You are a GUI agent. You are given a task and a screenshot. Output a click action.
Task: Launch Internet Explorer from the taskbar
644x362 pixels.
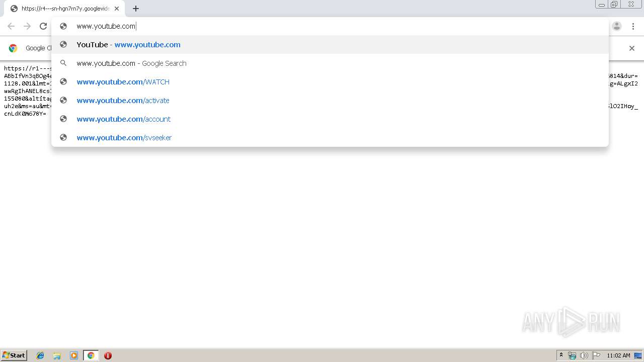[x=40, y=355]
